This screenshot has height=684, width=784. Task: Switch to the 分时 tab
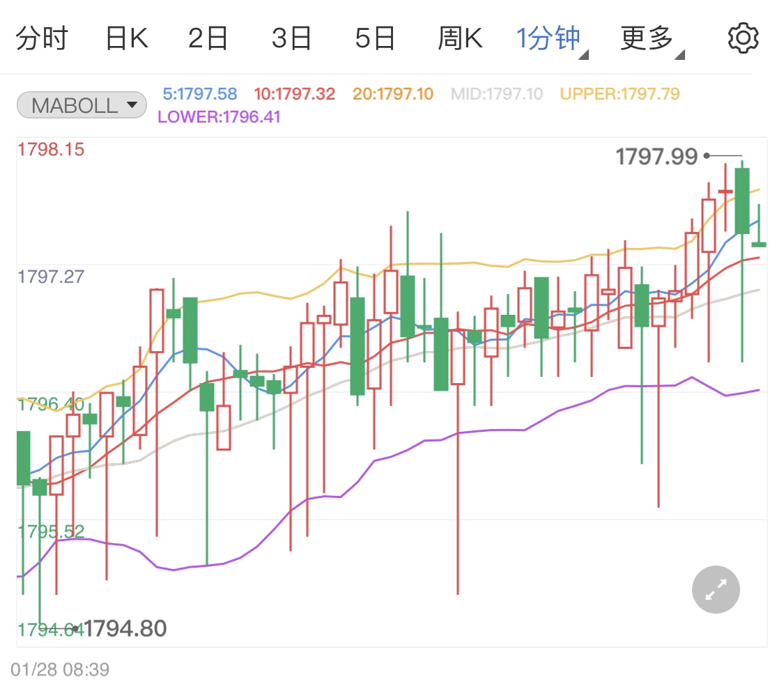[42, 38]
